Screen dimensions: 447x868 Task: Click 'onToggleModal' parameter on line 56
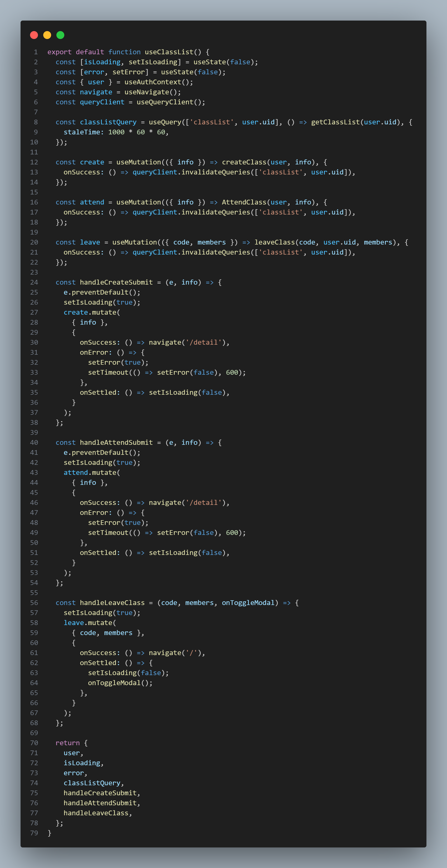[248, 603]
